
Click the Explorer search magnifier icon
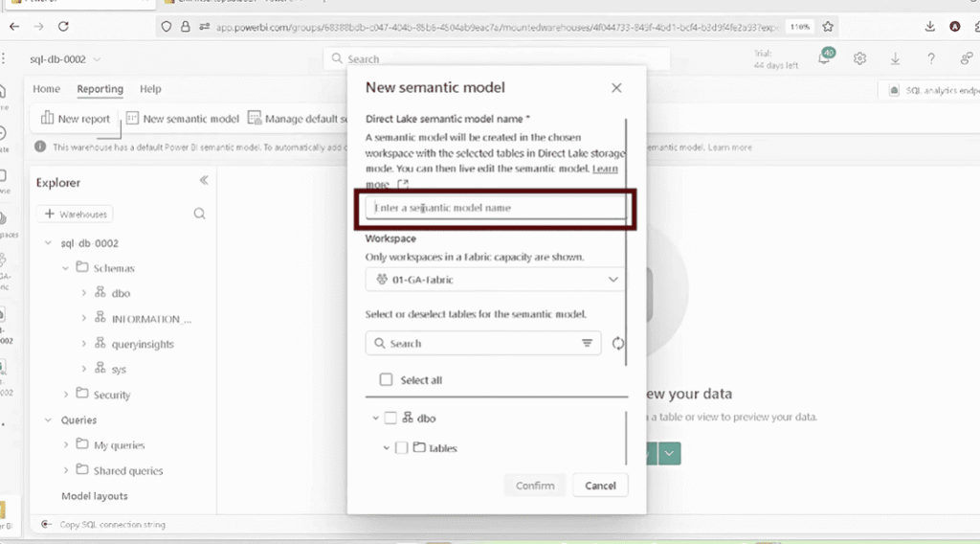click(199, 214)
